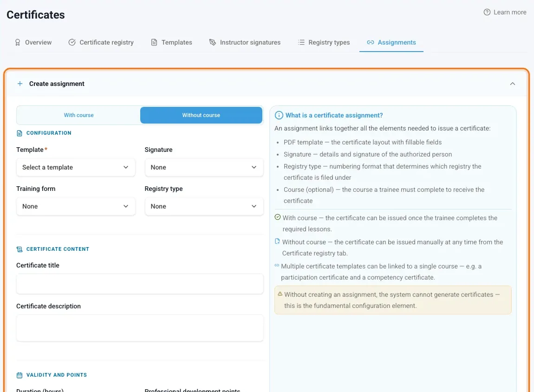Click the file icon by Without course note
The width and height of the screenshot is (534, 392).
click(277, 241)
